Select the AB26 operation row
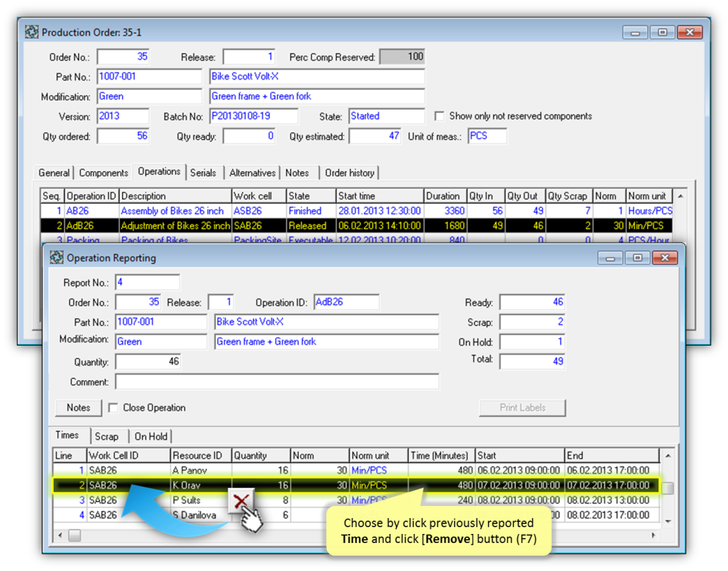 point(356,210)
